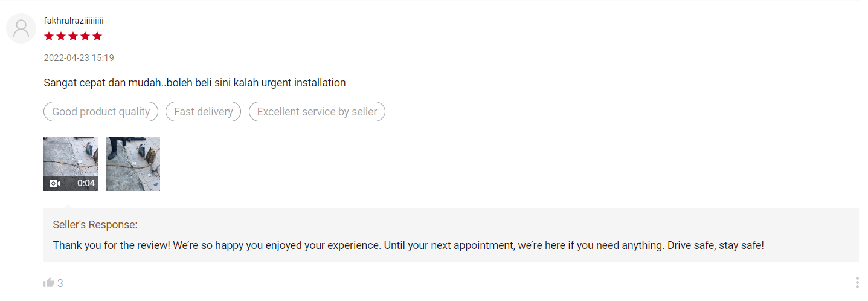Click the 0:04 video duration label
This screenshot has width=868, height=301.
(86, 183)
